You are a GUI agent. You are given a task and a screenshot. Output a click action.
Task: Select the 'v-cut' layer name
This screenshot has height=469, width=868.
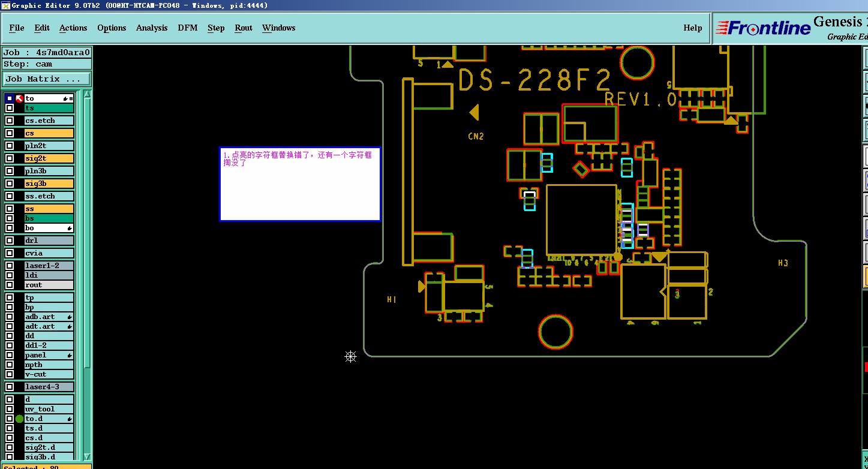pos(49,374)
